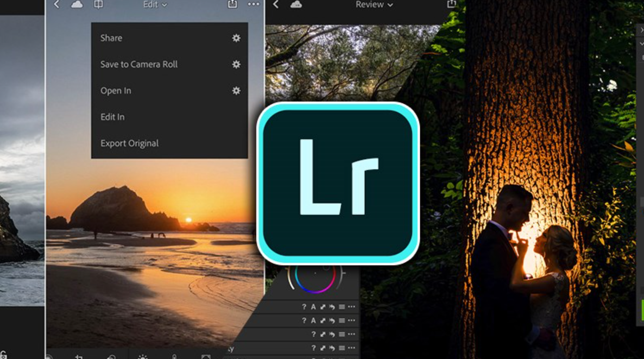
Task: Click help icon in third row under wheel
Action: click(x=313, y=335)
